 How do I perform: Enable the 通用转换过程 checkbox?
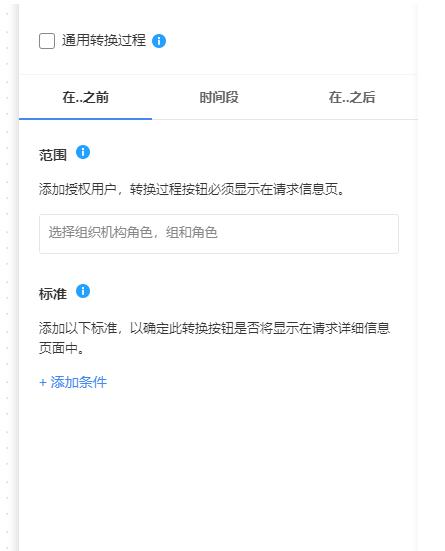47,41
